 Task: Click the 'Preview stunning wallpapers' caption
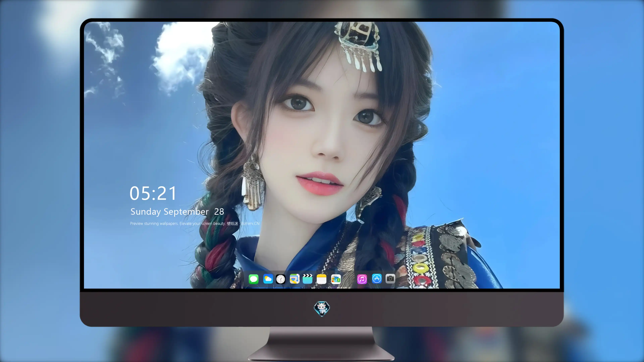(195, 223)
